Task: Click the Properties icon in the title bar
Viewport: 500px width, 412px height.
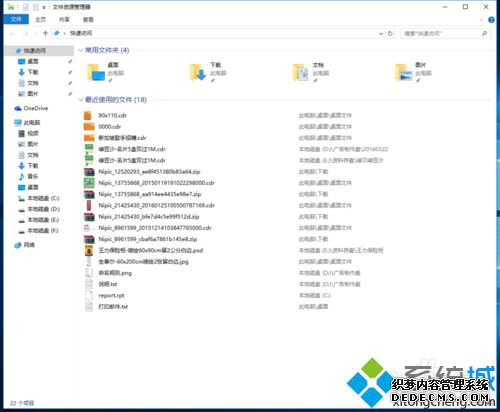Action: click(26, 7)
